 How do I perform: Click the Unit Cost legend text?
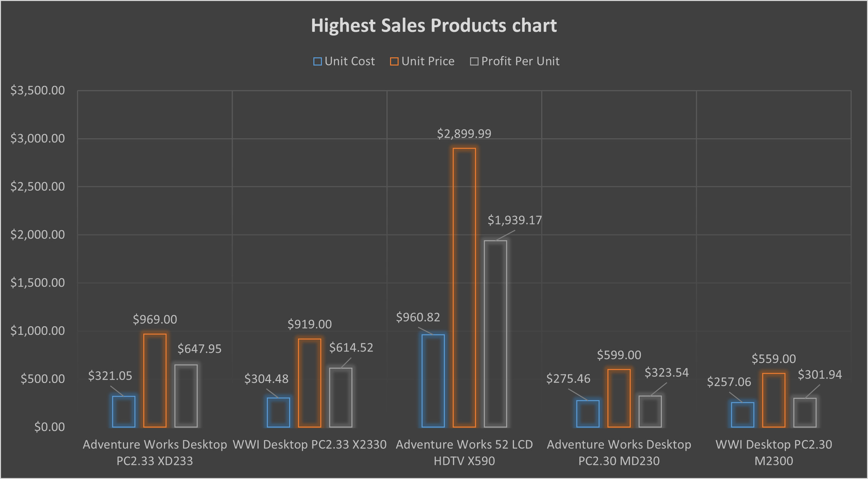349,61
